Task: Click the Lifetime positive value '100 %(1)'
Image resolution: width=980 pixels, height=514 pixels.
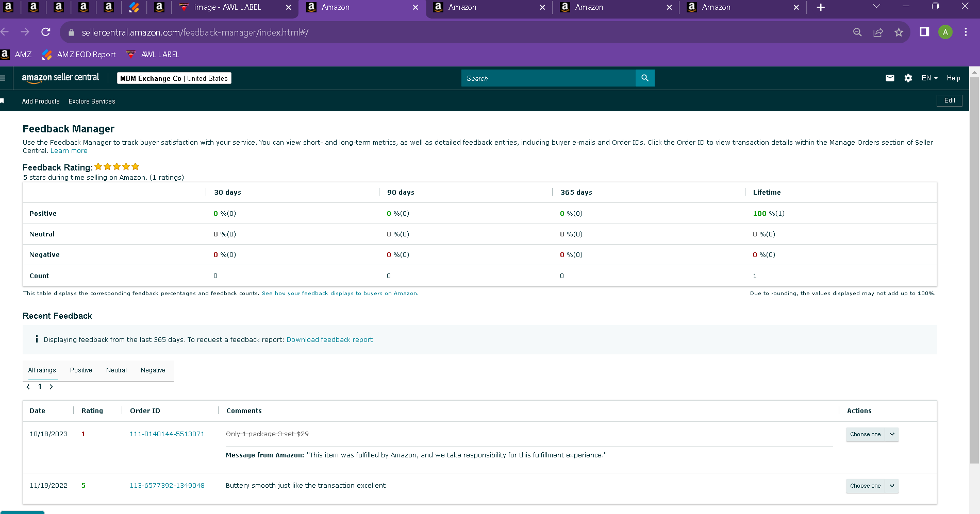Action: point(769,214)
